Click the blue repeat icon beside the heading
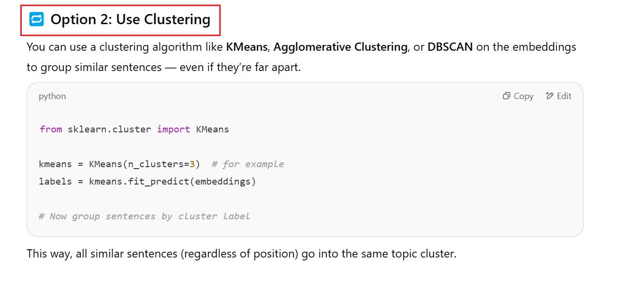644x286 pixels. (x=36, y=20)
